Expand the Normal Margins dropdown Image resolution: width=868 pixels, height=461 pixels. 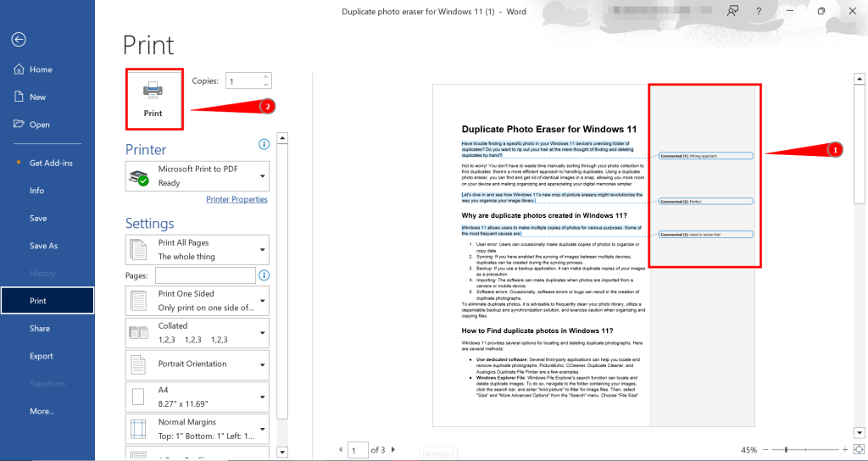(x=198, y=429)
